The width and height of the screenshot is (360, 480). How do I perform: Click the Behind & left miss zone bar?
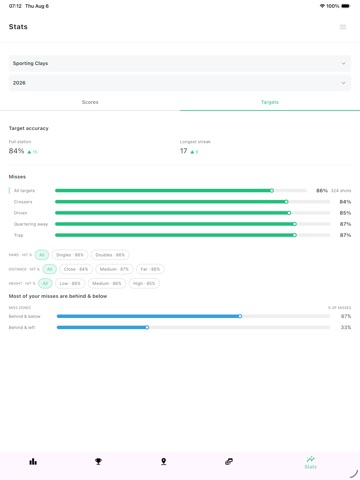tap(193, 328)
